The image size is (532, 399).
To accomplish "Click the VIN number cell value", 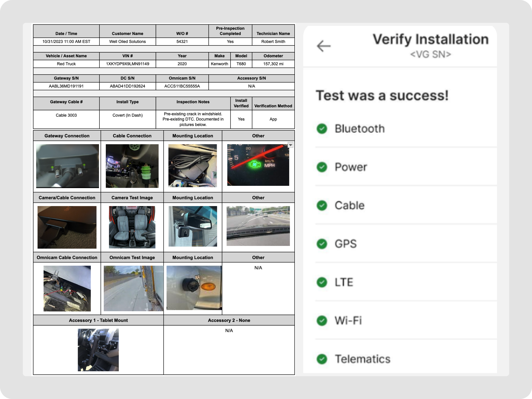I will [x=127, y=64].
